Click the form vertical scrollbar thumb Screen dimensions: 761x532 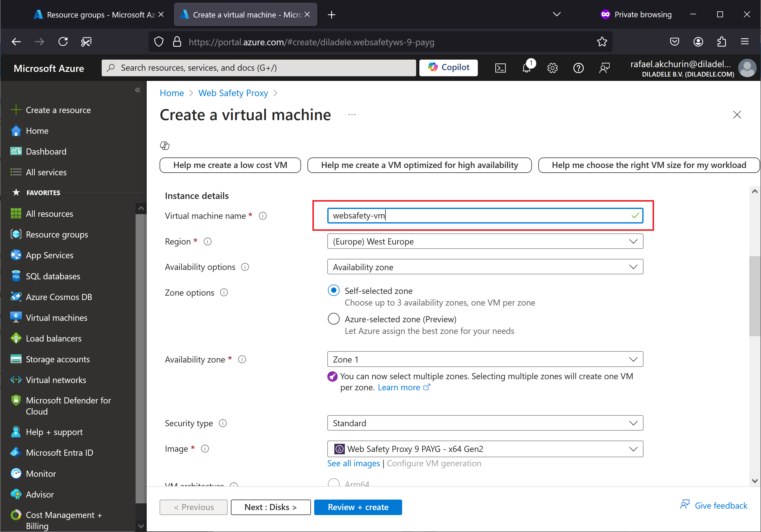(755, 296)
